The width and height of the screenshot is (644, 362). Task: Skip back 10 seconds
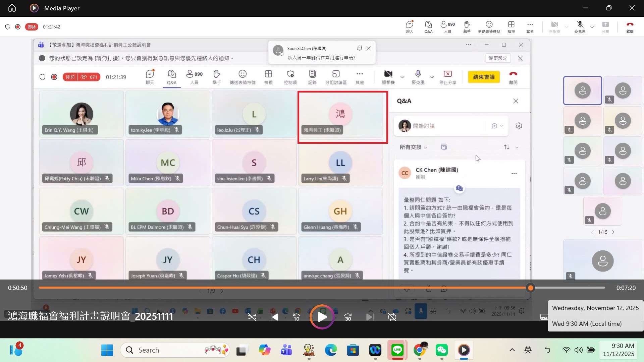point(297,317)
